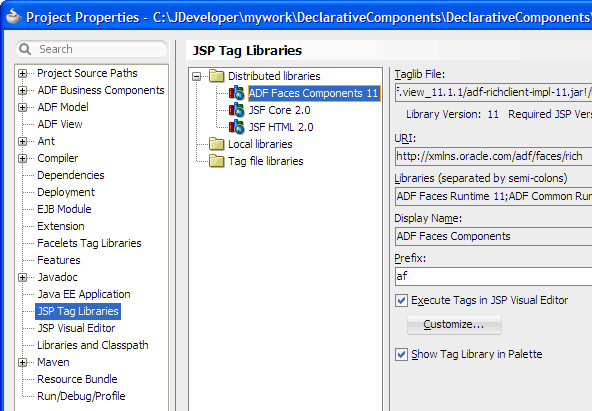
Task: Click the Local libraries folder icon
Action: [217, 144]
